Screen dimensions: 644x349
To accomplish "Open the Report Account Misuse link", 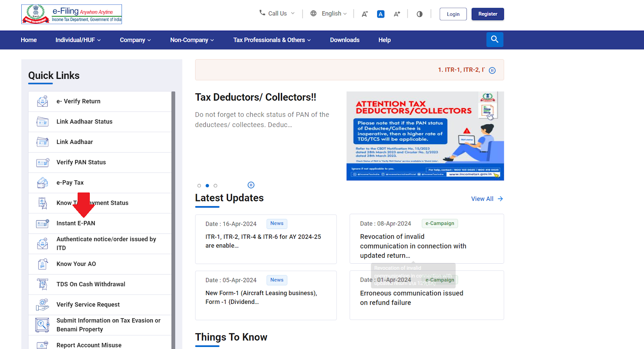I will click(100, 343).
